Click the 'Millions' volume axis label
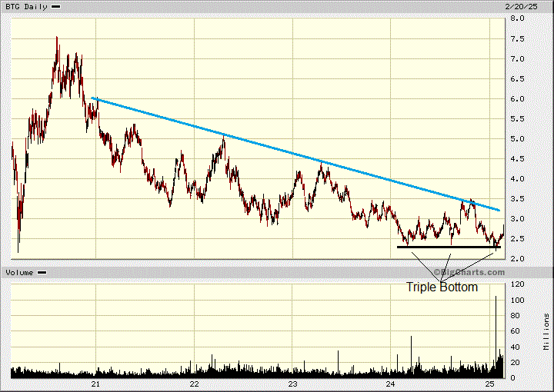The width and height of the screenshot is (554, 392). (546, 332)
